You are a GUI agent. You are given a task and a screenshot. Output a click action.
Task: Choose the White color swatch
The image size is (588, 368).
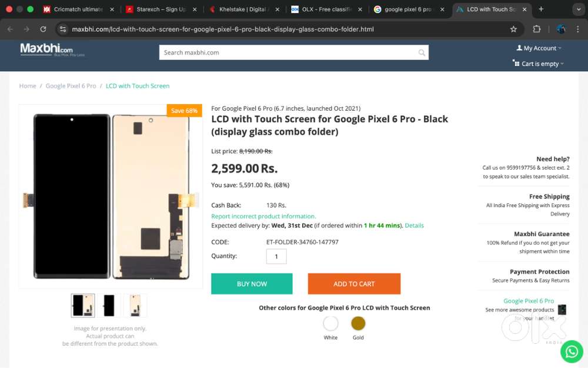point(330,323)
